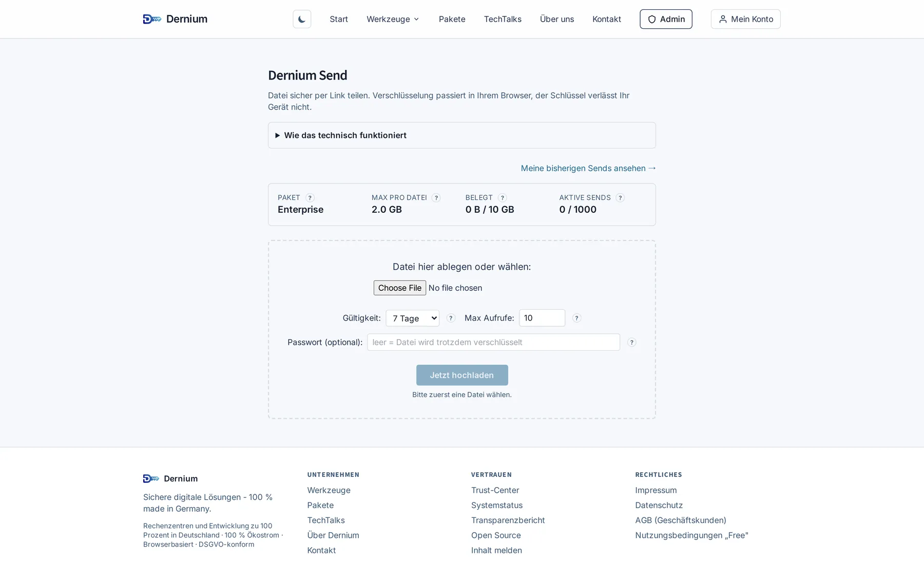This screenshot has width=924, height=578.
Task: Focus the Passwort (optional) input field
Action: (493, 342)
